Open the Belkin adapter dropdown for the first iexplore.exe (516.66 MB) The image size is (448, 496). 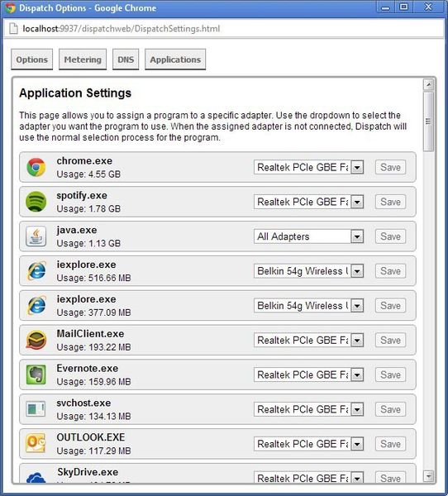point(308,271)
